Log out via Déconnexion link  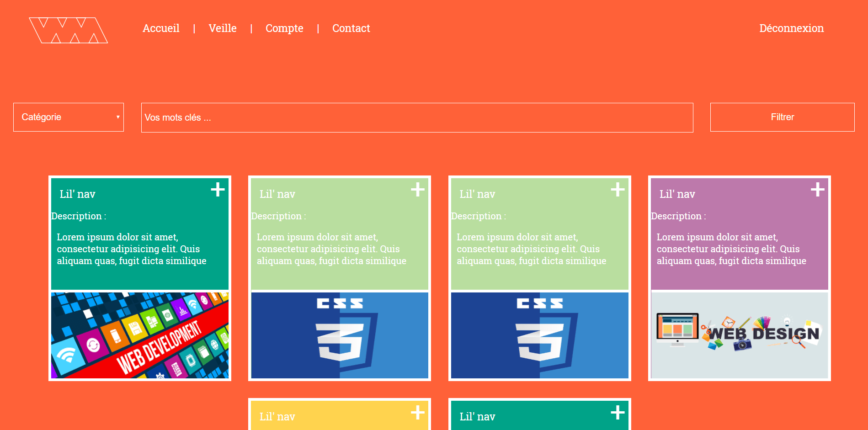pyautogui.click(x=791, y=28)
